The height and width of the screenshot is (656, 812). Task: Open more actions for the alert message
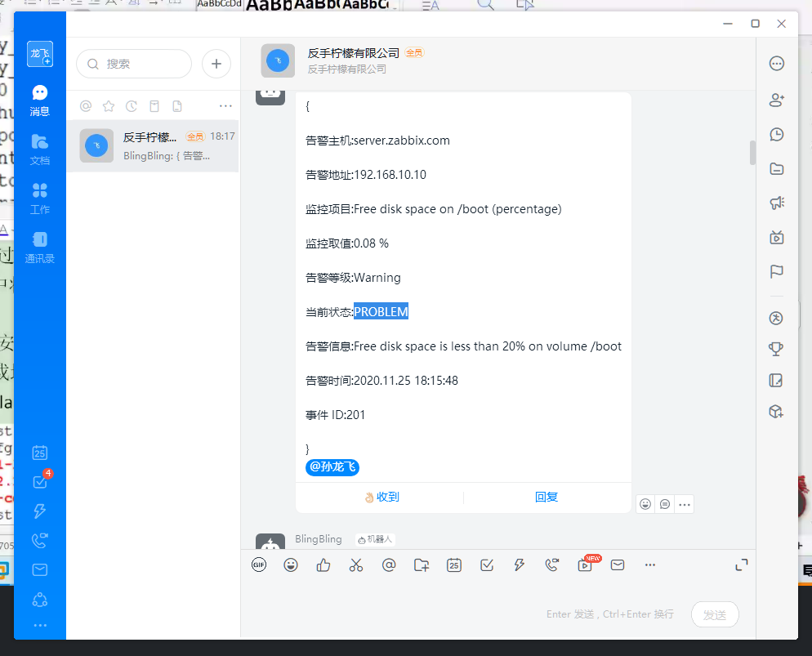pos(685,504)
